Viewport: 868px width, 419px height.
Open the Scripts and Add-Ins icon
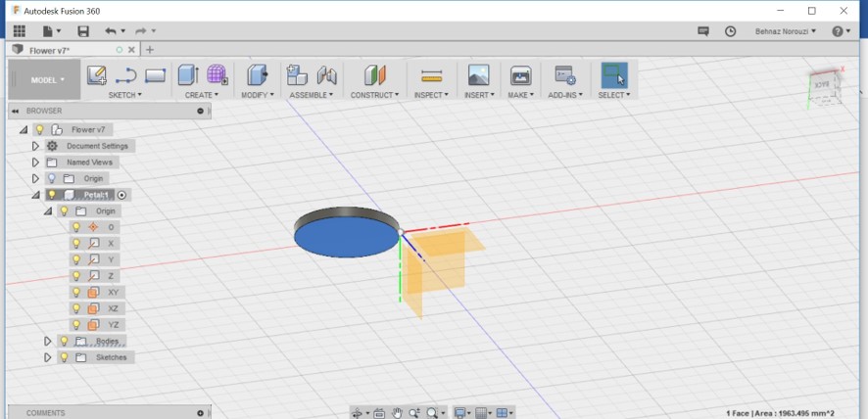565,75
